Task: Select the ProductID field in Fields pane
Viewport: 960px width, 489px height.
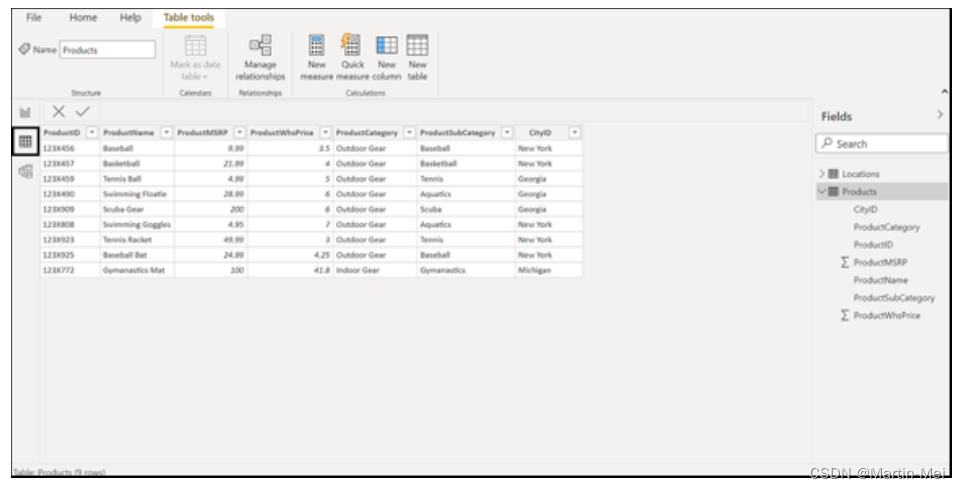Action: (873, 245)
